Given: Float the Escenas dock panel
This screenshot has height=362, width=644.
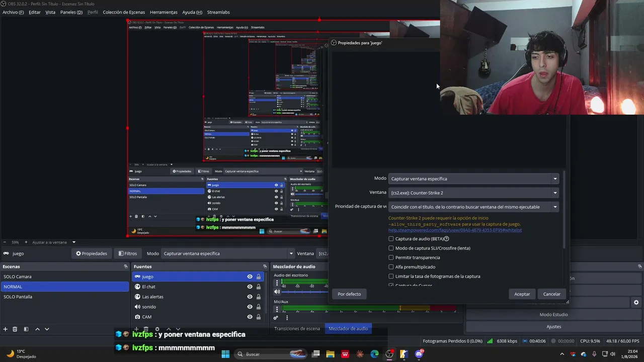Looking at the screenshot, I should coord(126,266).
